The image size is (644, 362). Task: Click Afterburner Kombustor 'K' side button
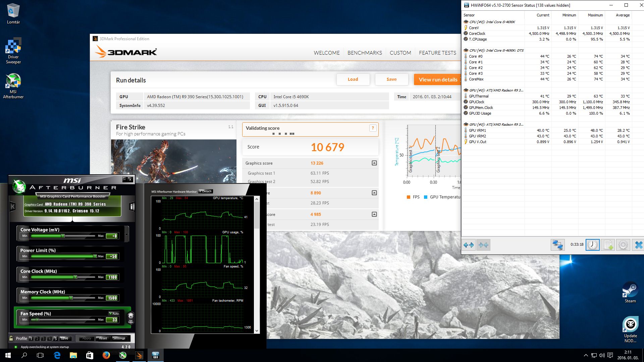[13, 206]
